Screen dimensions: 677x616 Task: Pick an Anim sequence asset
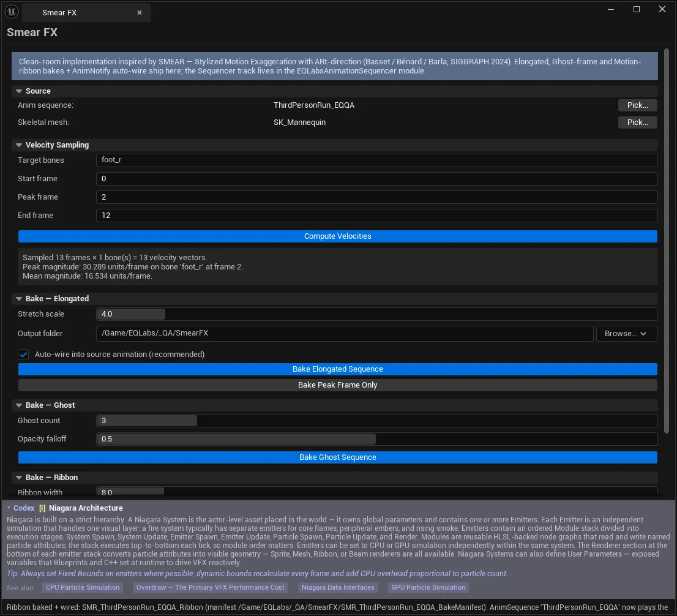pyautogui.click(x=637, y=105)
